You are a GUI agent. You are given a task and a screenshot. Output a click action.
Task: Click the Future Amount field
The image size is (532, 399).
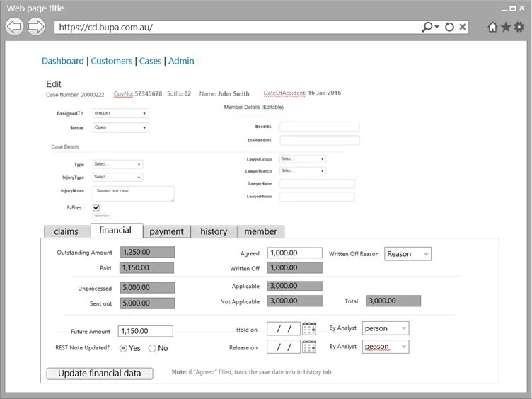click(146, 331)
